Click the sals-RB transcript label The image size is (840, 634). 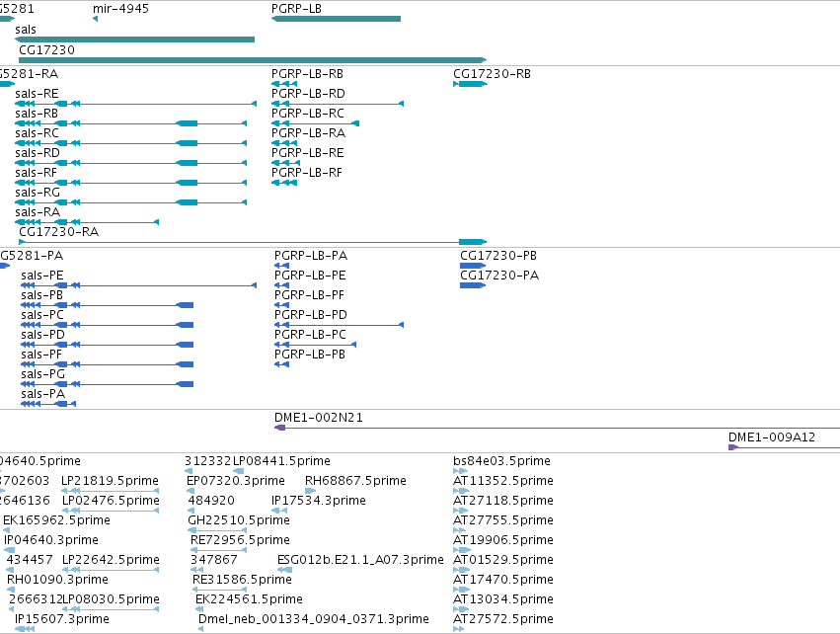pos(37,114)
